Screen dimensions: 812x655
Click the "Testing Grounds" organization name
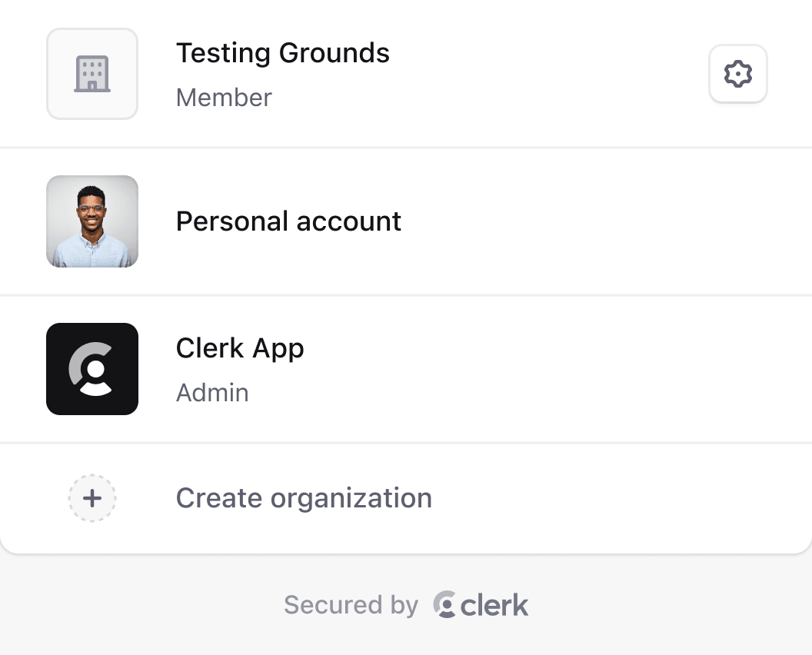282,53
